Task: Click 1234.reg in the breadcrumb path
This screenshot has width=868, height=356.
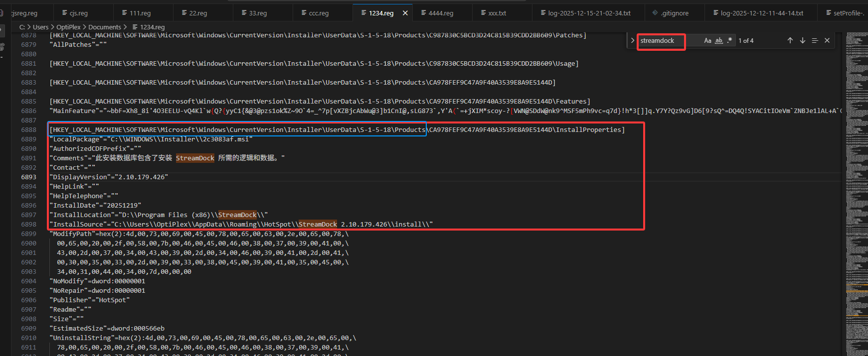Action: click(152, 27)
